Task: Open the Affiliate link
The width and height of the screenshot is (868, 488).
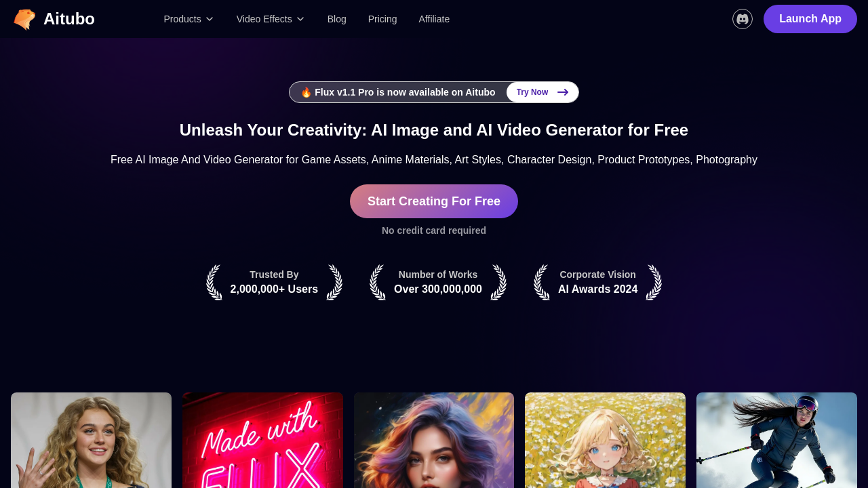Action: pyautogui.click(x=434, y=19)
